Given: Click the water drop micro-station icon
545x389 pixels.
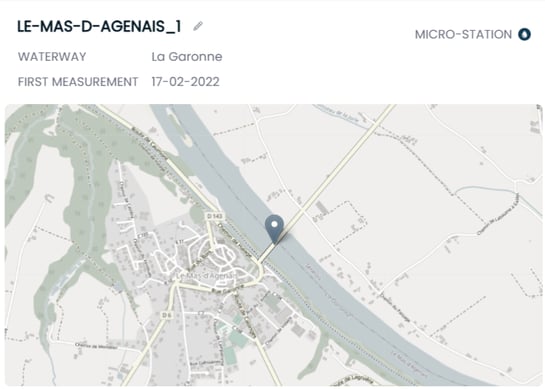Looking at the screenshot, I should pos(524,34).
